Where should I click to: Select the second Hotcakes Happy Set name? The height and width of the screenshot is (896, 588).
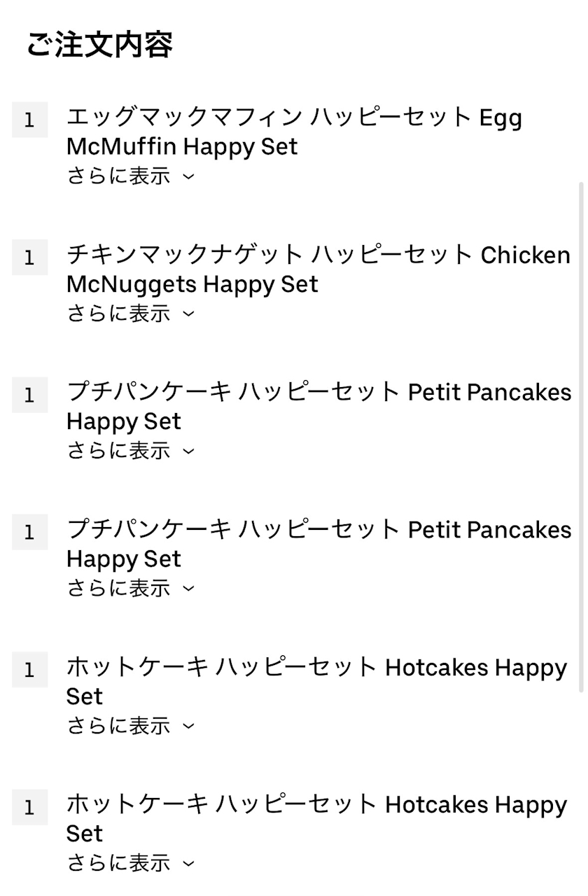pos(316,818)
